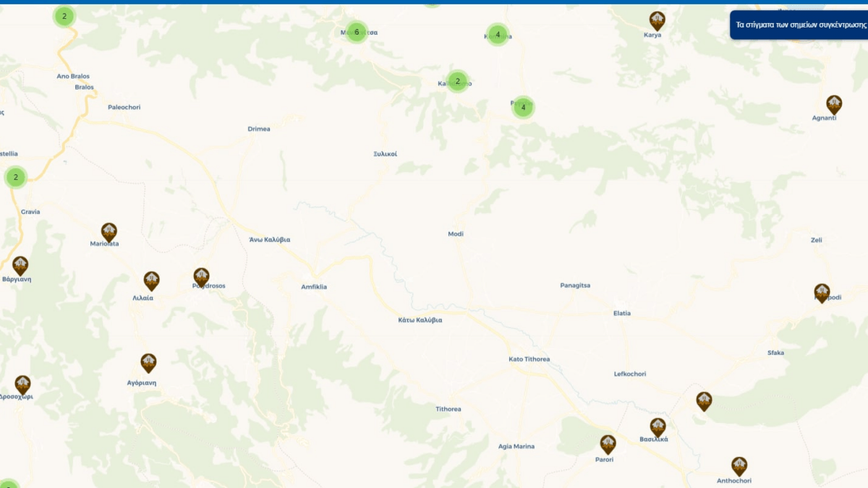The height and width of the screenshot is (488, 868).
Task: Select the Parori map pin
Action: click(608, 444)
